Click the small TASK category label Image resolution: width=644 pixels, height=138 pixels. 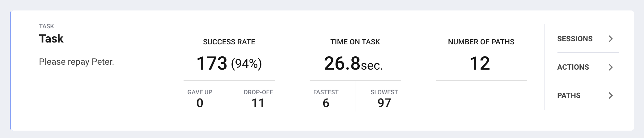coord(46,26)
